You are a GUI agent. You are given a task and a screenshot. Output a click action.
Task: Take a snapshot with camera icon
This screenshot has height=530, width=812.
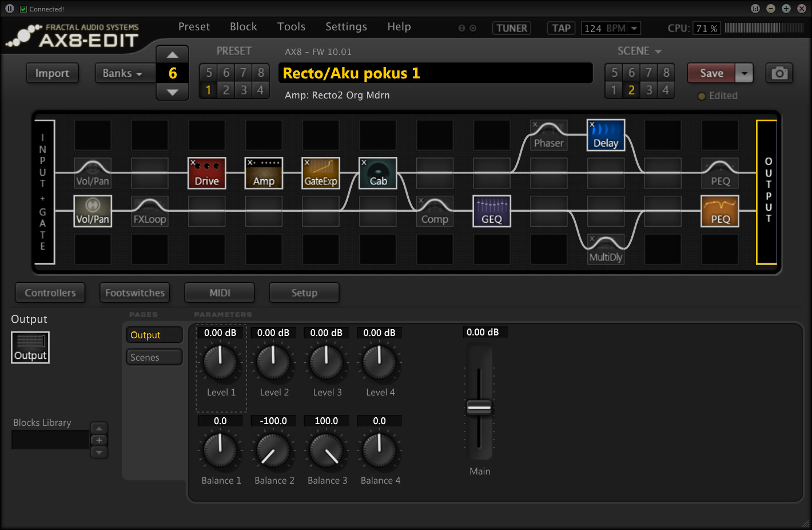(x=779, y=73)
